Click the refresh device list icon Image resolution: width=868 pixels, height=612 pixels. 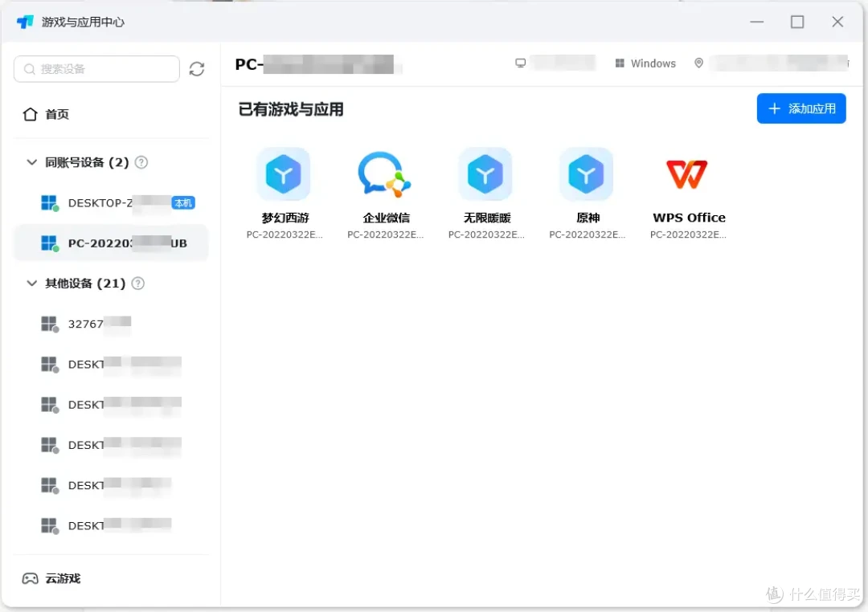click(x=197, y=69)
